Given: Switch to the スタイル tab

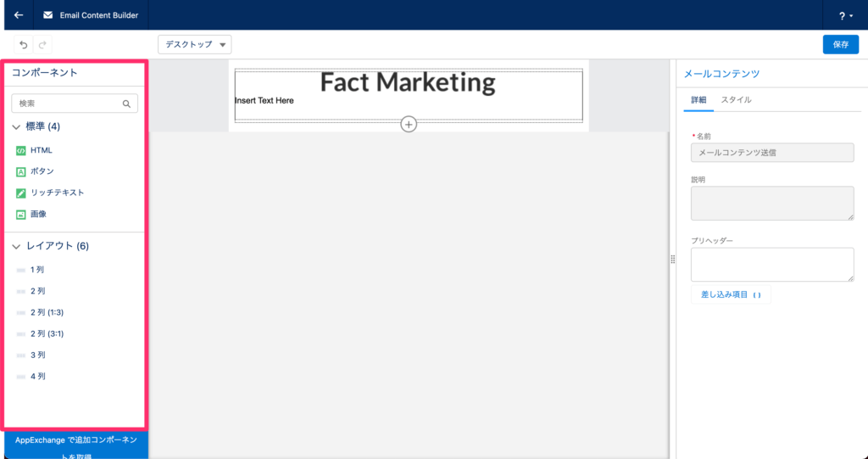Looking at the screenshot, I should (736, 100).
